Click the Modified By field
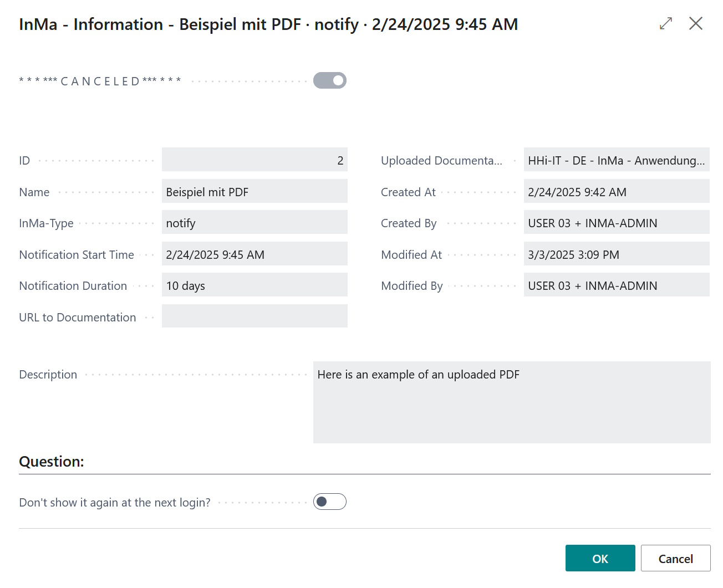This screenshot has height=588, width=723. (617, 285)
